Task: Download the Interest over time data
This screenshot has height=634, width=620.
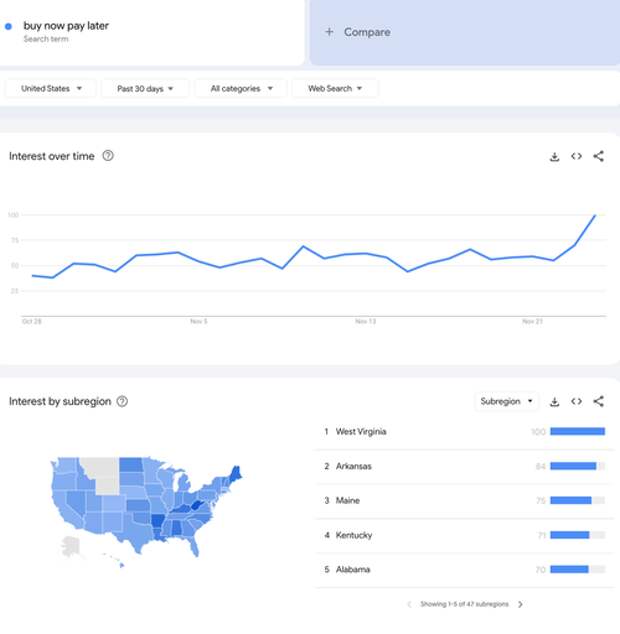Action: pyautogui.click(x=554, y=157)
